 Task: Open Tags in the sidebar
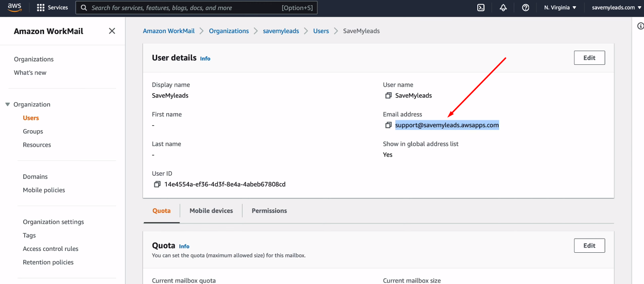[29, 235]
